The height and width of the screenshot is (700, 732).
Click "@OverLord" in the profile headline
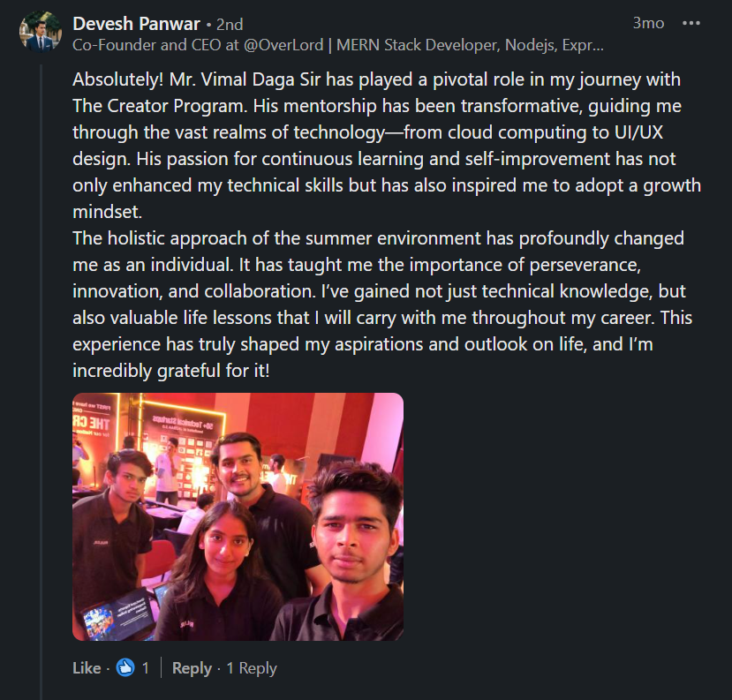(287, 44)
